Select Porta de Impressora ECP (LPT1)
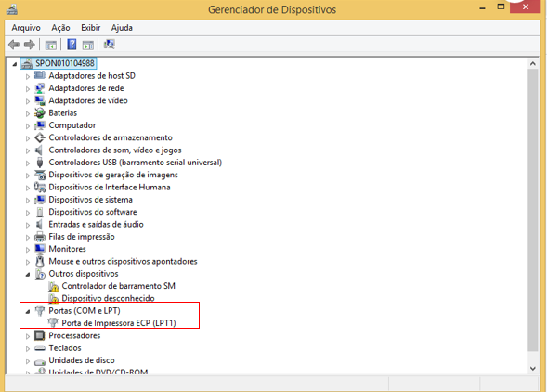Viewport: 547px width, 392px height. click(119, 323)
